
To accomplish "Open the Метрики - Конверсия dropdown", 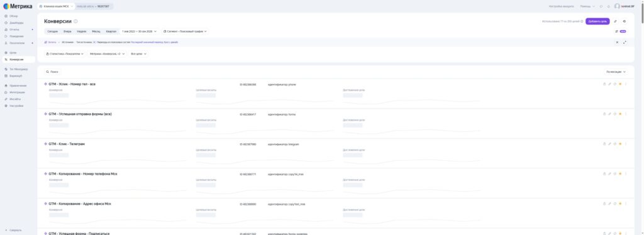I will point(107,54).
